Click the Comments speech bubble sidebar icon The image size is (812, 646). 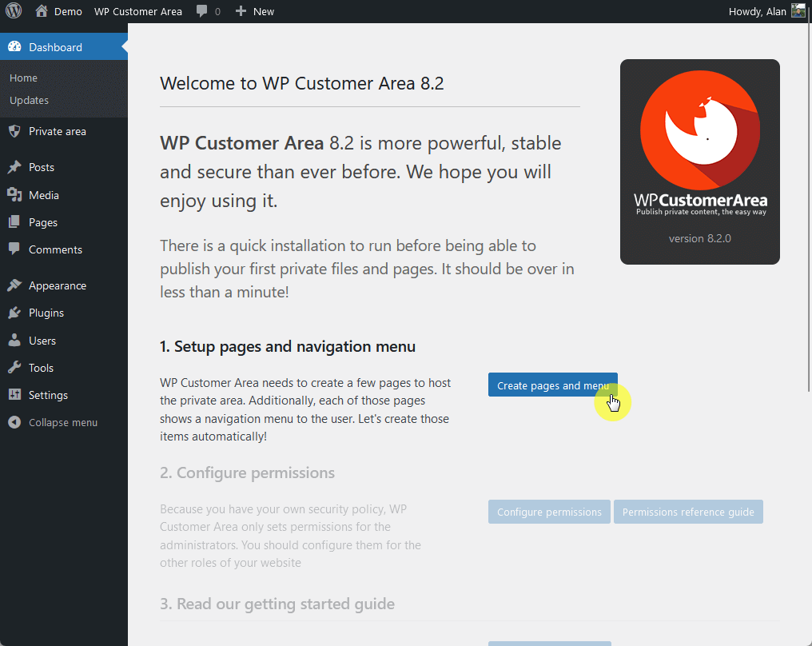tap(14, 249)
